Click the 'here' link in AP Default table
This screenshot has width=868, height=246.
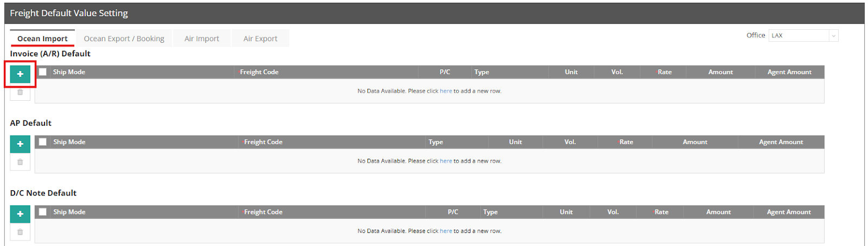[x=446, y=161]
